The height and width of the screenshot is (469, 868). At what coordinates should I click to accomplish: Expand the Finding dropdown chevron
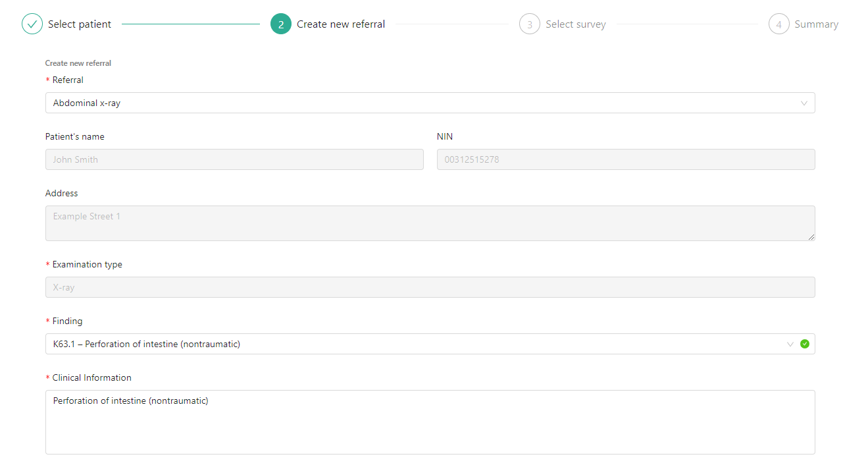click(790, 344)
